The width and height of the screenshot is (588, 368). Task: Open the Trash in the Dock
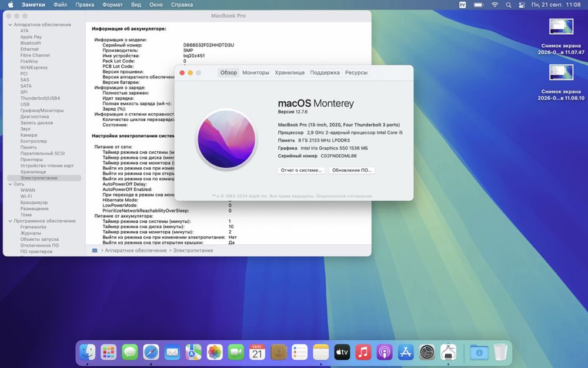[500, 352]
